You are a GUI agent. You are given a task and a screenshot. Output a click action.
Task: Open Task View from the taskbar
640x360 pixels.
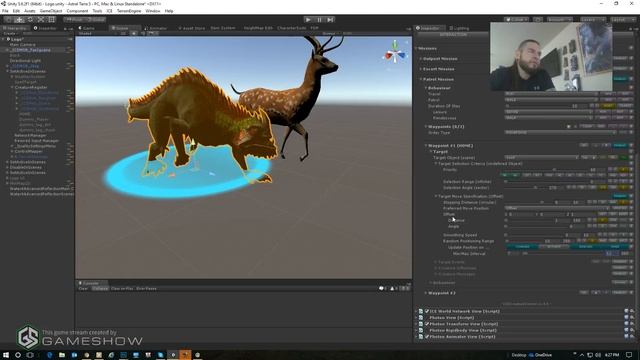(30, 355)
